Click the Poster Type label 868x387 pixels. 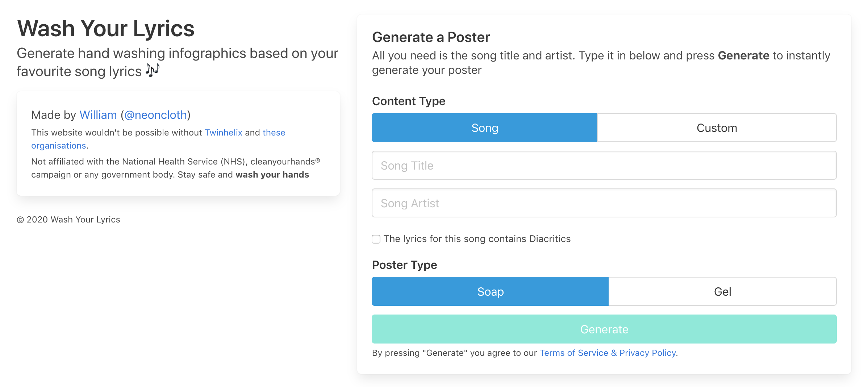pyautogui.click(x=404, y=265)
